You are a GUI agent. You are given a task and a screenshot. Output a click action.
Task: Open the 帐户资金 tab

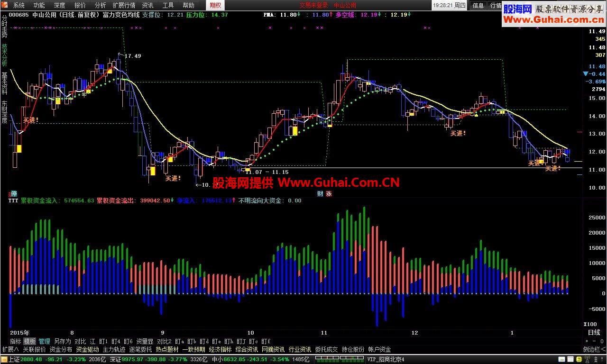(x=380, y=349)
